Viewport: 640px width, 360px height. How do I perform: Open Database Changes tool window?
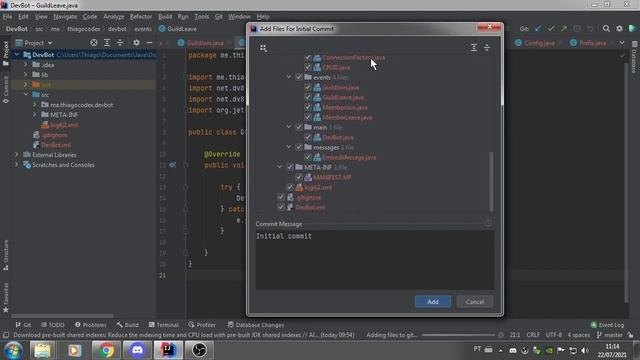click(256, 325)
